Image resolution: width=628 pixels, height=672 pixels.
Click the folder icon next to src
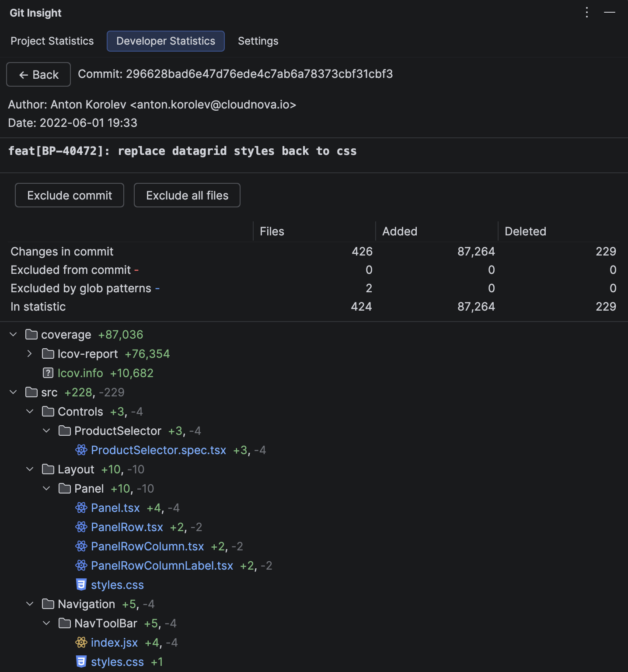click(31, 392)
